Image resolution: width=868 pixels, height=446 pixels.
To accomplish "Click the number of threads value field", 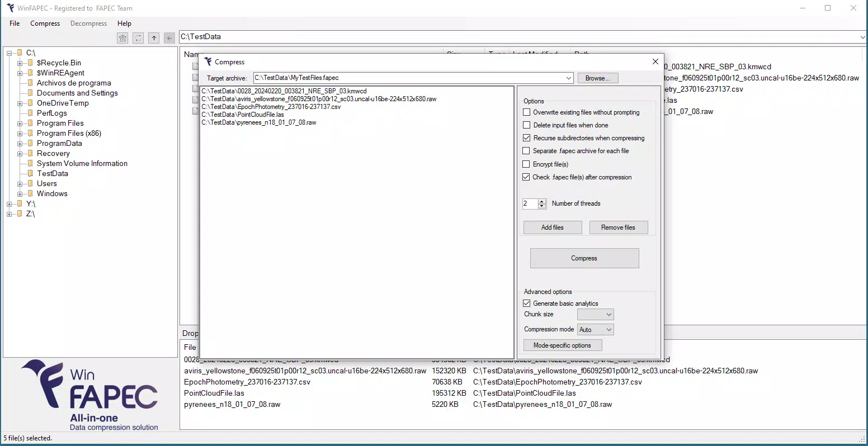I will pyautogui.click(x=530, y=203).
